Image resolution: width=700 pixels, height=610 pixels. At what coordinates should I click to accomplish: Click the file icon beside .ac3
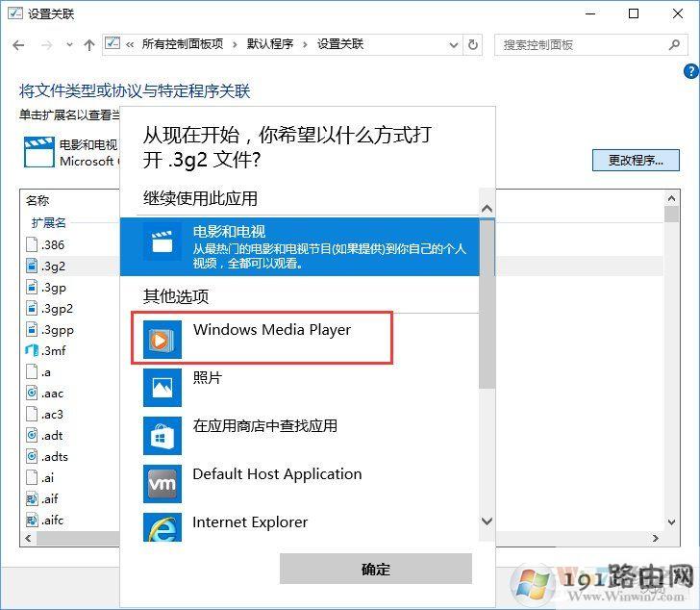pyautogui.click(x=32, y=414)
